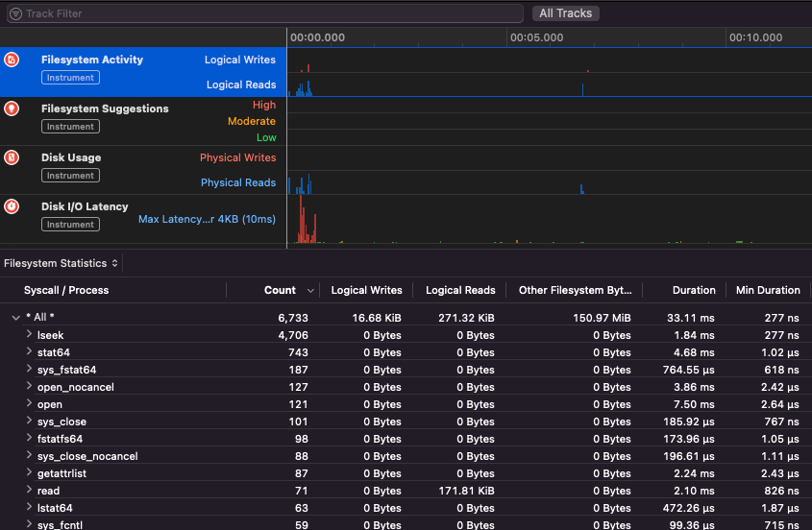Expand the lseek syscall row
812x530 pixels.
pos(29,335)
